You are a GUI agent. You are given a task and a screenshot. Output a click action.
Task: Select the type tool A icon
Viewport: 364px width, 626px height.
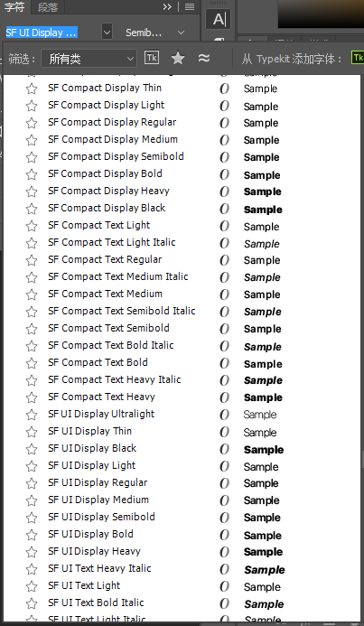218,19
